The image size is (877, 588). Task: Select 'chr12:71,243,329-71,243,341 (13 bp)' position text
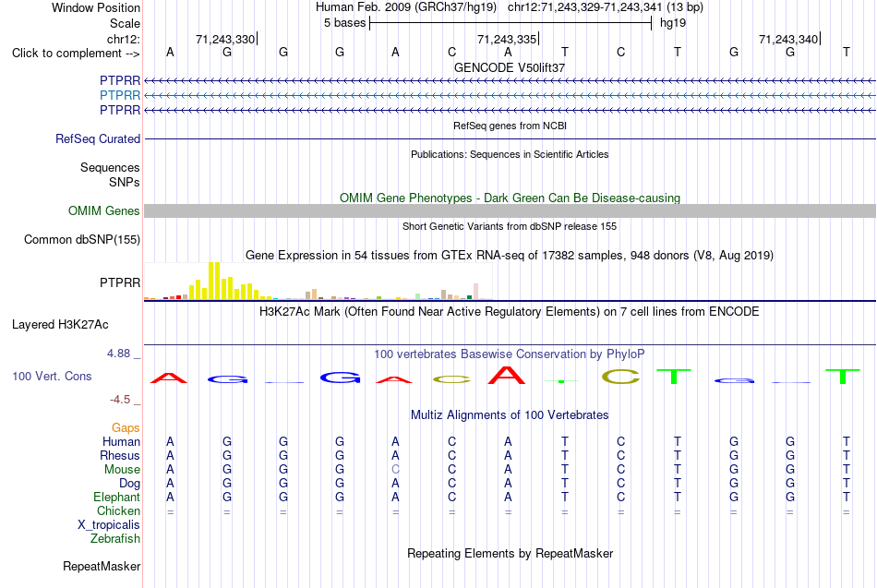click(x=606, y=7)
